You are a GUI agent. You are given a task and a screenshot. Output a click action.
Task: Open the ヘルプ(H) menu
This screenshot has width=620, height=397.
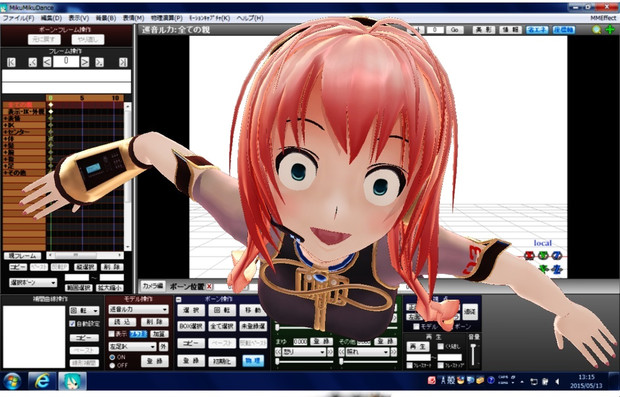point(250,18)
